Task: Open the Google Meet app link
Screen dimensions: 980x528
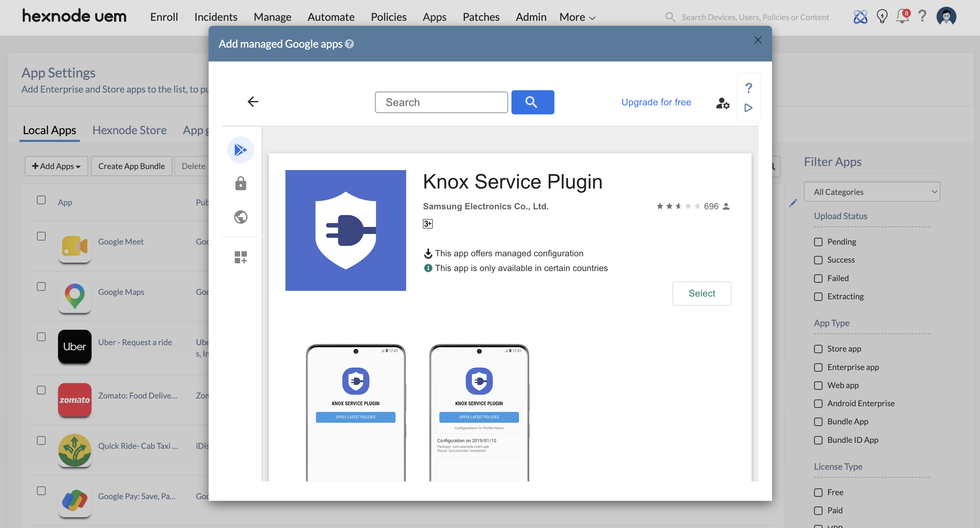Action: pyautogui.click(x=121, y=242)
